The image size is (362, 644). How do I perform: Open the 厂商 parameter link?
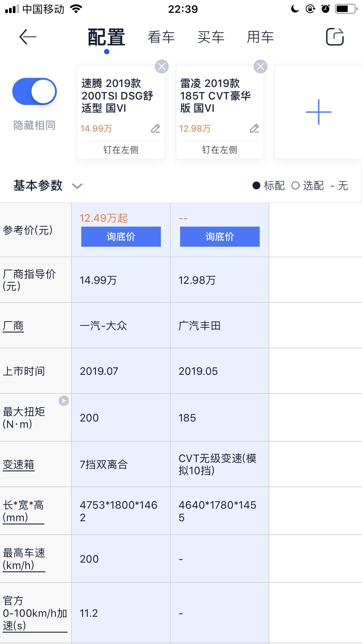[13, 326]
